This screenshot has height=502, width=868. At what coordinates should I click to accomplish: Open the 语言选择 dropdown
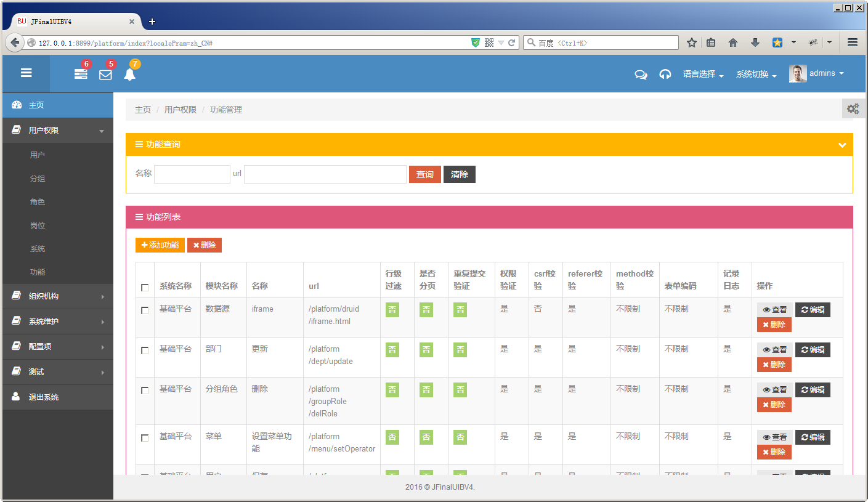[703, 74]
